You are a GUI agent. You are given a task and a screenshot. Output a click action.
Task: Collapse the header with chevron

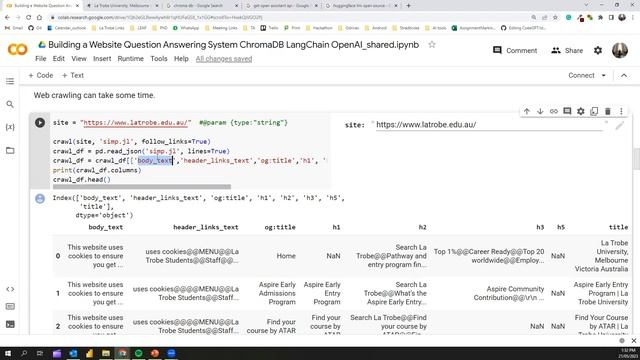point(624,76)
